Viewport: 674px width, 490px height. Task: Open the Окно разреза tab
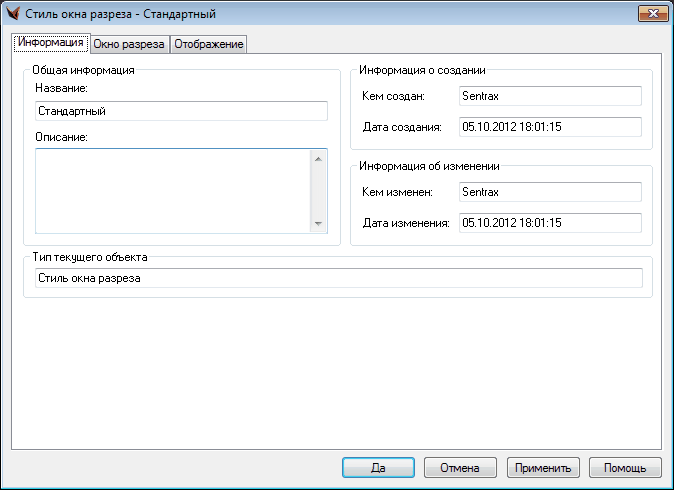(x=129, y=44)
